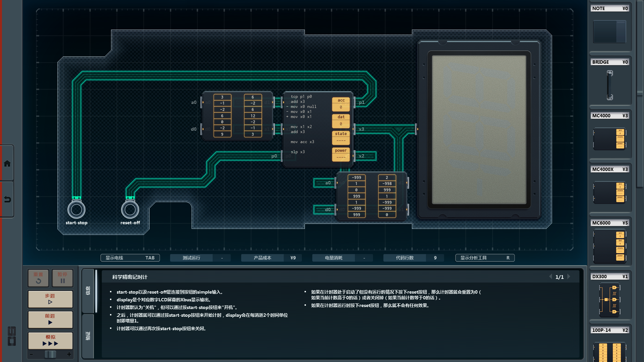Select the MC4000 microcontroller part
The width and height of the screenshot is (644, 362).
[x=609, y=138]
